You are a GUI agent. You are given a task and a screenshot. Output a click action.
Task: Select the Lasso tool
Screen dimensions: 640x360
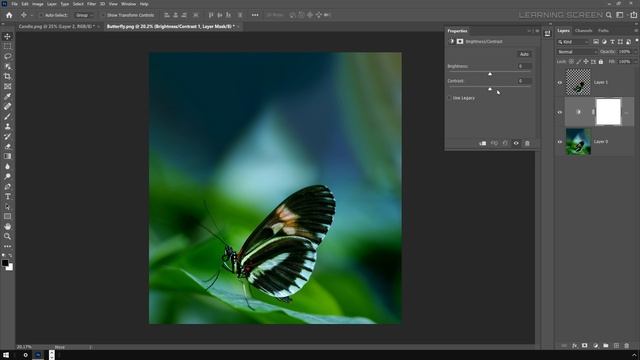point(7,56)
